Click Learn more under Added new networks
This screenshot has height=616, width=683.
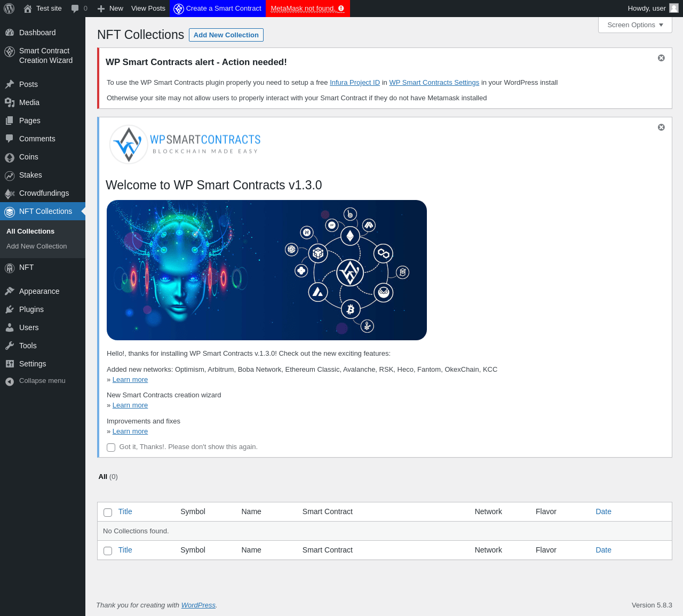130,380
